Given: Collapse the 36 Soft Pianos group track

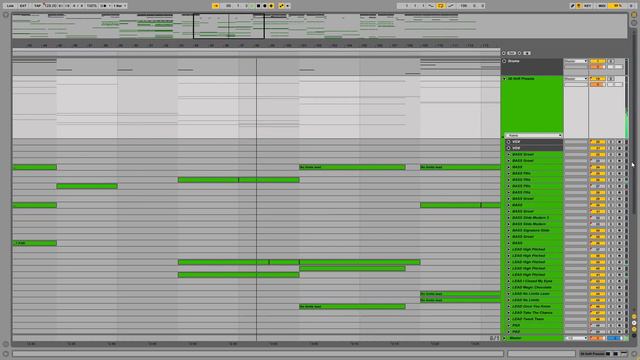Looking at the screenshot, I should click(x=504, y=78).
